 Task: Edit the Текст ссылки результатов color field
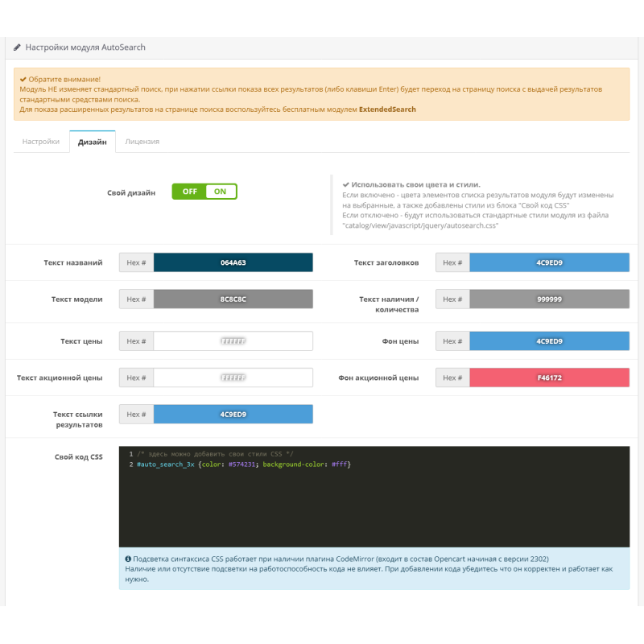click(233, 415)
